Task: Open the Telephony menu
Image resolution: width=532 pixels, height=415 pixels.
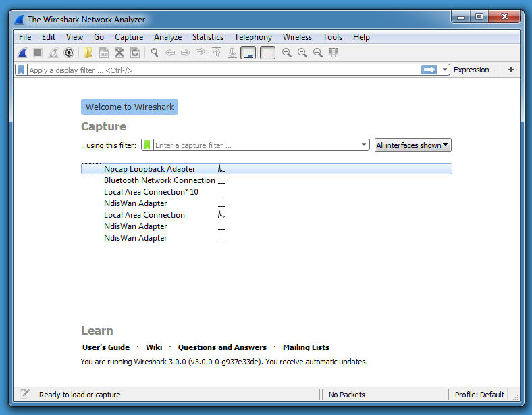Action: [x=253, y=37]
